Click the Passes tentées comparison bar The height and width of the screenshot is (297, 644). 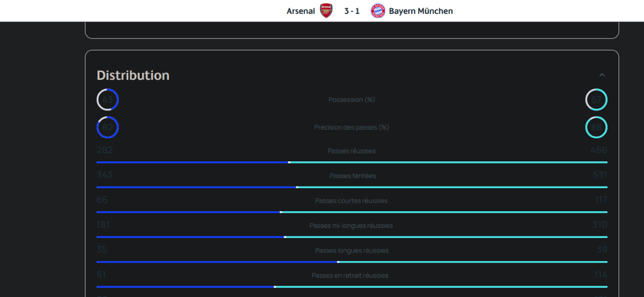[352, 187]
